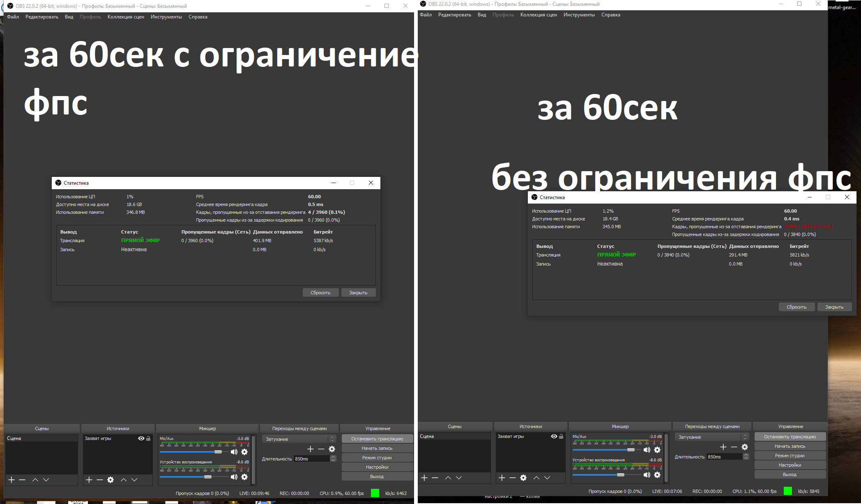Toggle eye visibility of 'Захват игры' in right window
This screenshot has width=861, height=504.
(x=554, y=436)
